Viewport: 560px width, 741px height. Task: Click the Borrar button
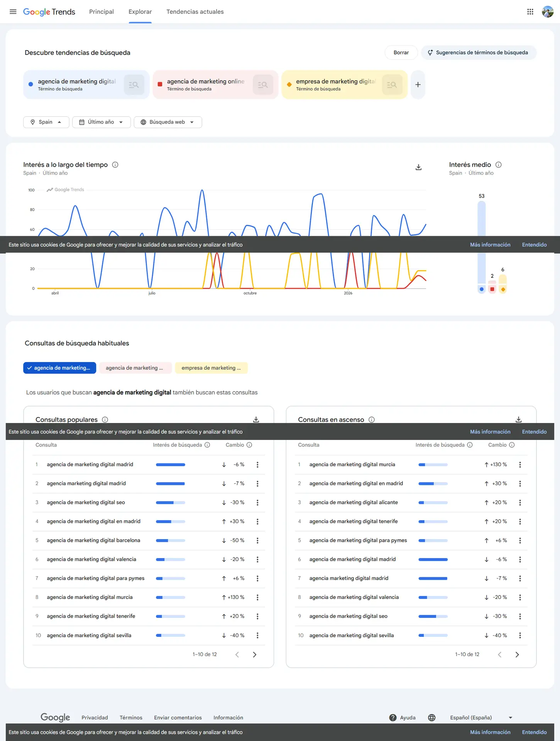point(401,52)
